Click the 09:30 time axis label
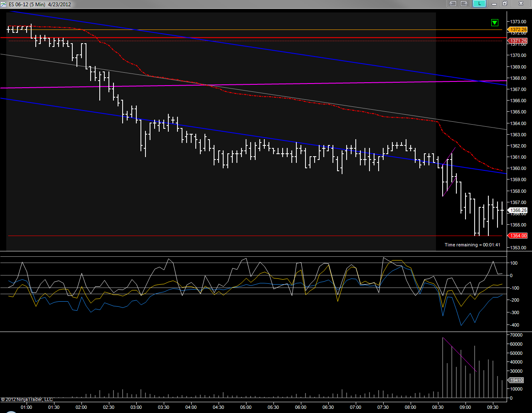 493,407
